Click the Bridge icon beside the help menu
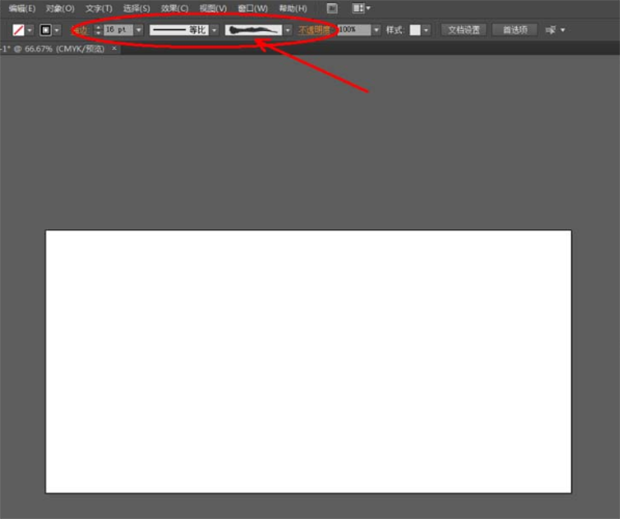 [x=332, y=8]
